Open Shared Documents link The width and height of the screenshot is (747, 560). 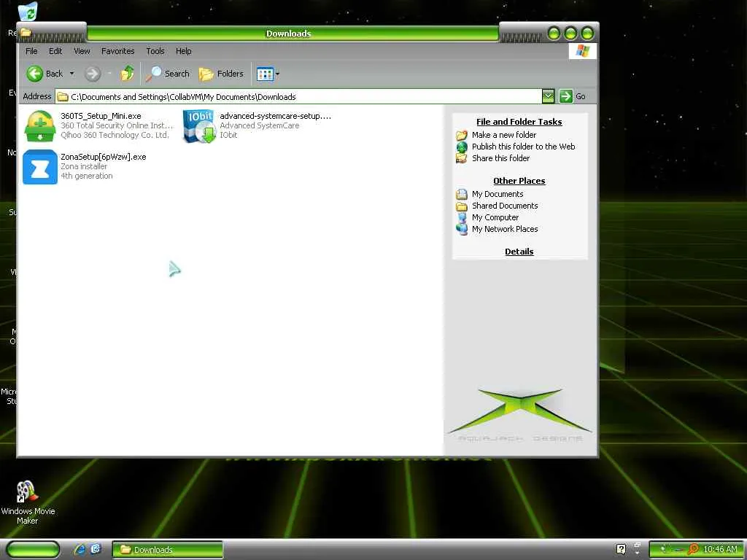[505, 206]
